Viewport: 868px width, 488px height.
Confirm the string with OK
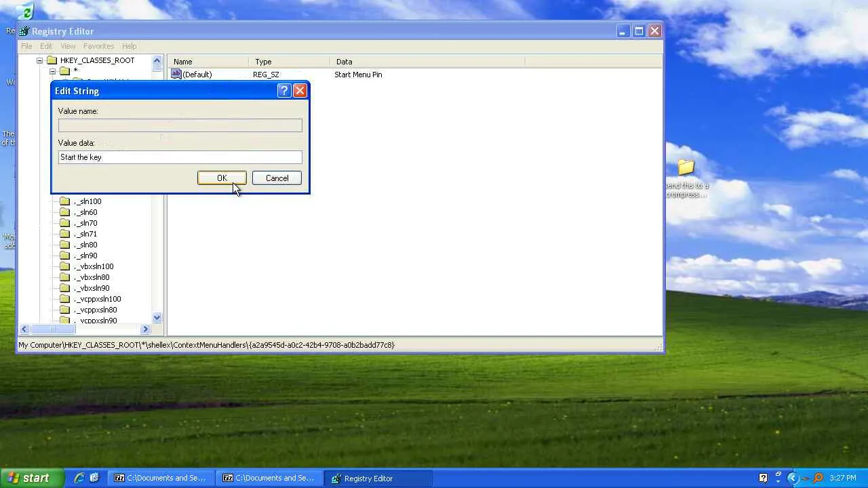pyautogui.click(x=222, y=178)
